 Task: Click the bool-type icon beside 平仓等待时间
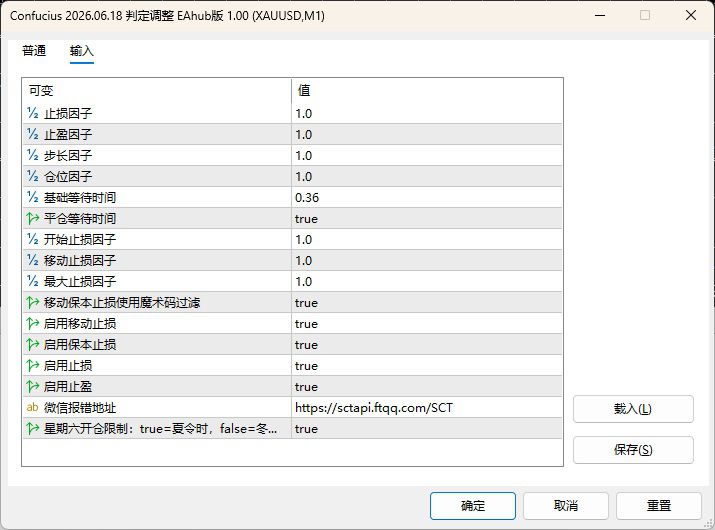click(x=32, y=218)
